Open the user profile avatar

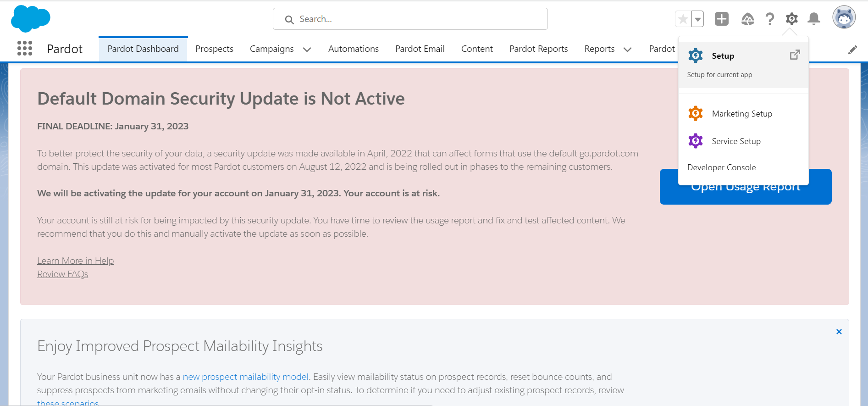(844, 17)
